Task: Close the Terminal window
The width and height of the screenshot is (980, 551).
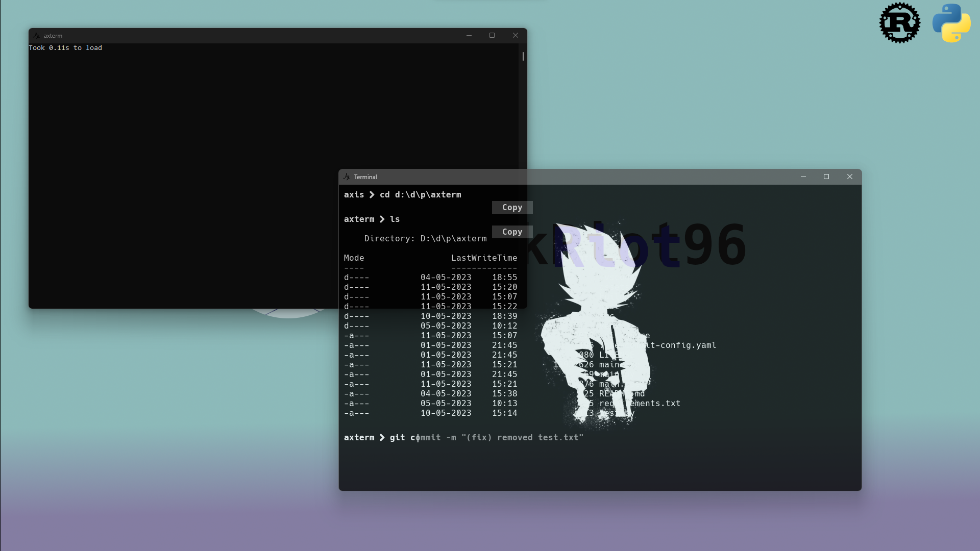Action: coord(850,177)
